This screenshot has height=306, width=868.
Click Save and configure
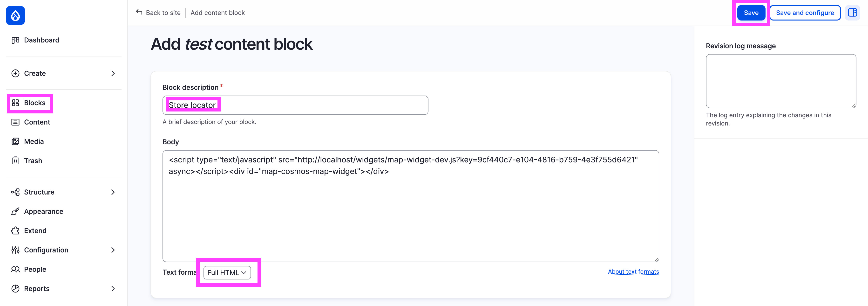coord(805,13)
